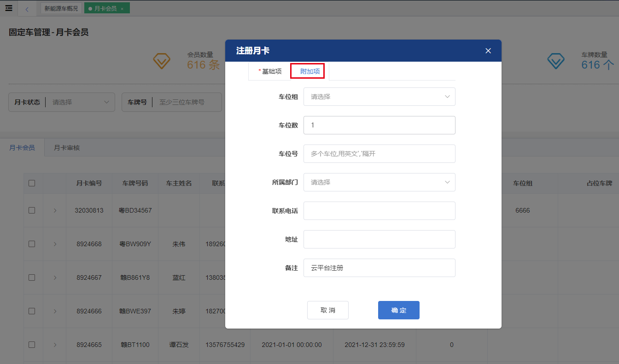Open the 车位组 dropdown
Viewport: 619px width, 364px height.
(x=380, y=97)
